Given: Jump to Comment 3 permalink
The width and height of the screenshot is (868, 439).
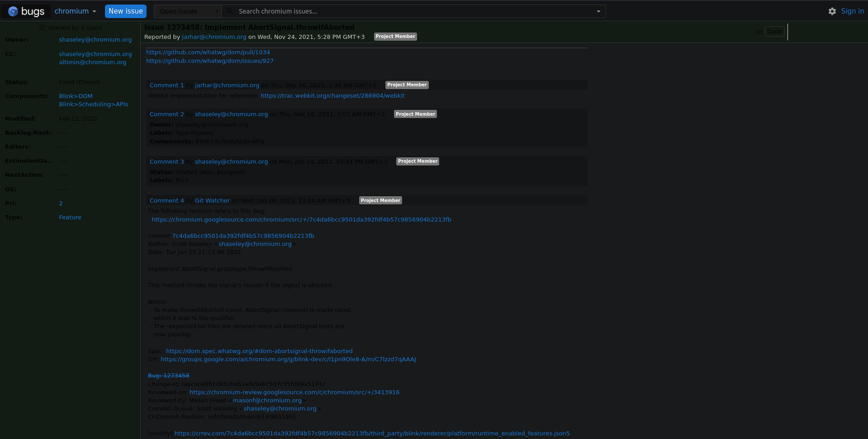Looking at the screenshot, I should [166, 161].
